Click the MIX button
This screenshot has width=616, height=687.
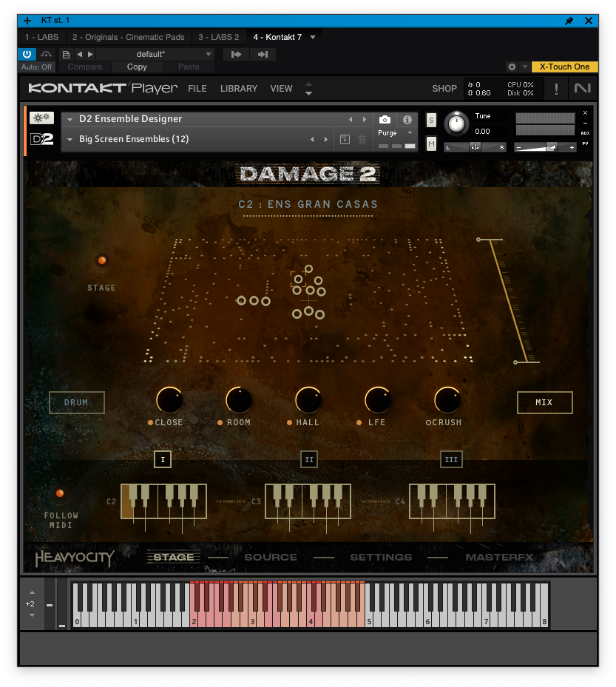(x=544, y=402)
